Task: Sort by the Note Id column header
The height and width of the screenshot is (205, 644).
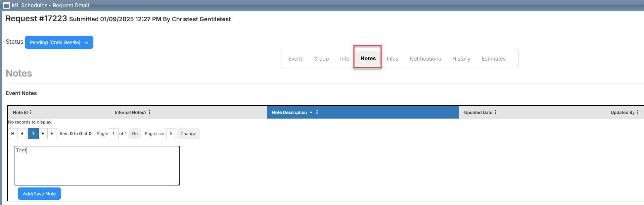Action: pyautogui.click(x=20, y=112)
